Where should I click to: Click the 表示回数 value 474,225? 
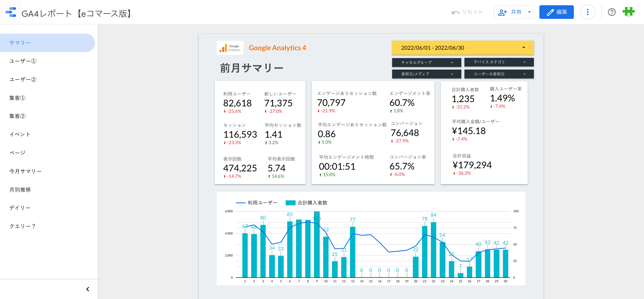click(240, 168)
